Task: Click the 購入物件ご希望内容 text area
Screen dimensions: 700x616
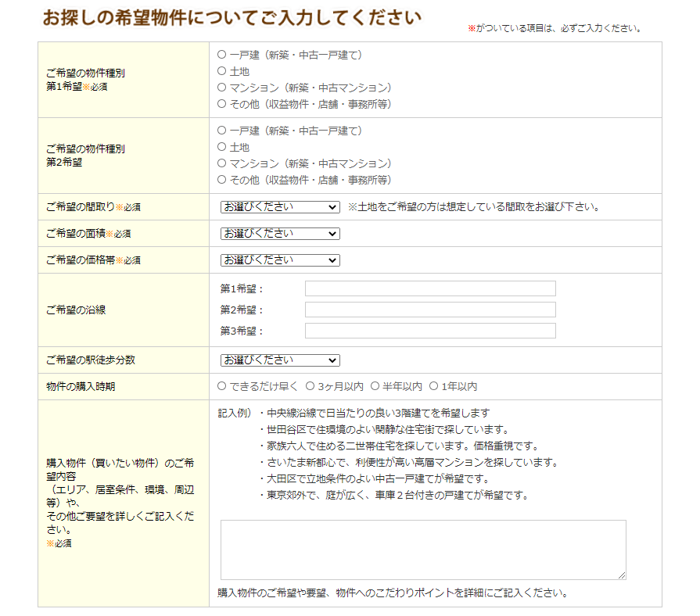Action: click(x=423, y=550)
